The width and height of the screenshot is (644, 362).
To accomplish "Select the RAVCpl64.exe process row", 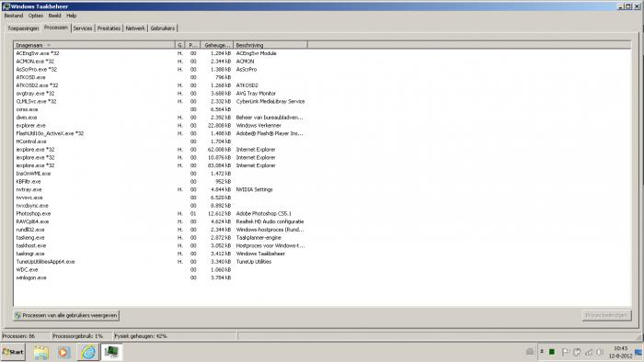I will tap(161, 221).
